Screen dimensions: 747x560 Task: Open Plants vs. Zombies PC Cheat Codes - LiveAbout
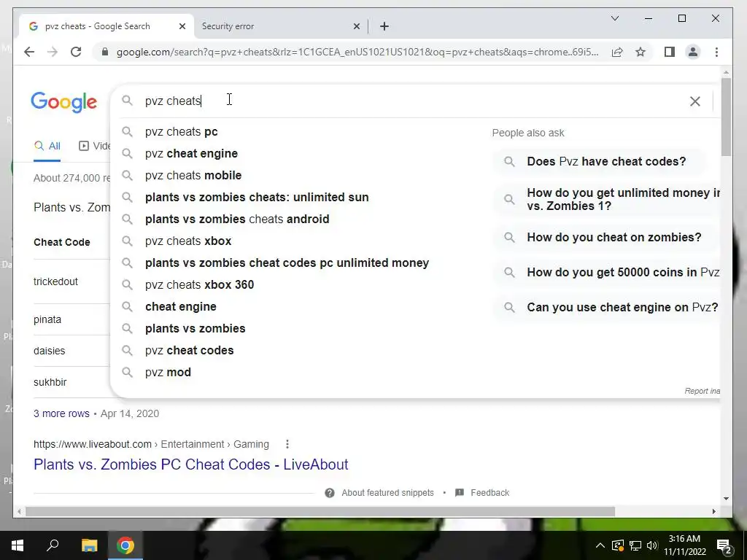pos(190,464)
